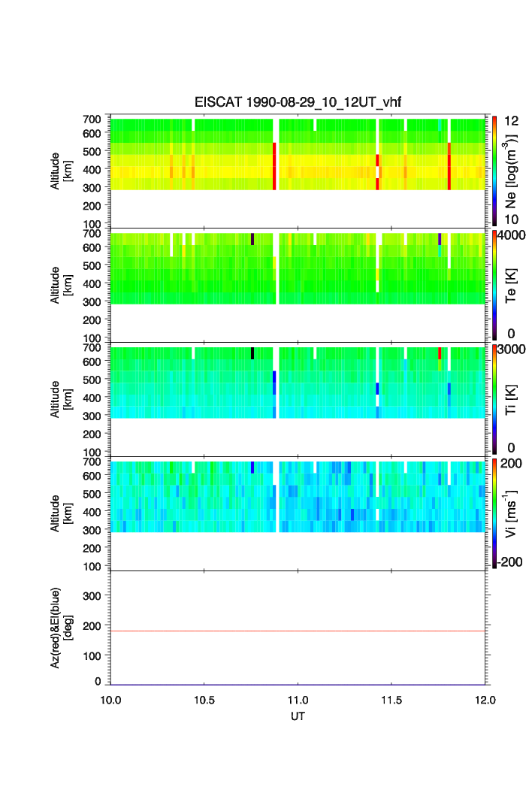The width and height of the screenshot is (532, 799).
Task: Select the Te electron temperature color bar
Action: [494, 285]
